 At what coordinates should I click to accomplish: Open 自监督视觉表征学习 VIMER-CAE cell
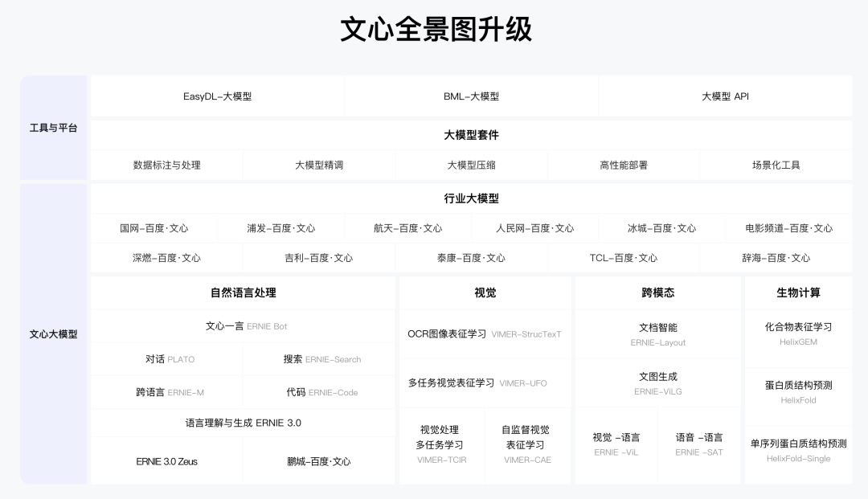(x=527, y=445)
